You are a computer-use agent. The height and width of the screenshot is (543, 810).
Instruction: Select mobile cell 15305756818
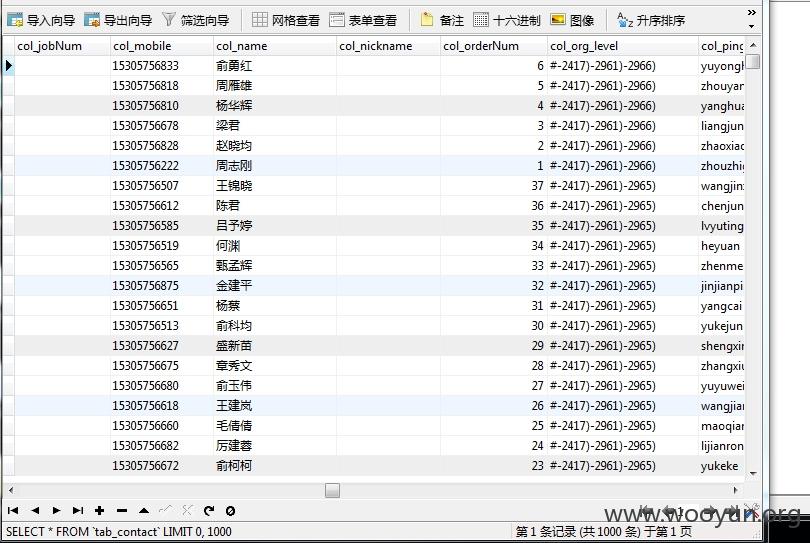tap(162, 86)
